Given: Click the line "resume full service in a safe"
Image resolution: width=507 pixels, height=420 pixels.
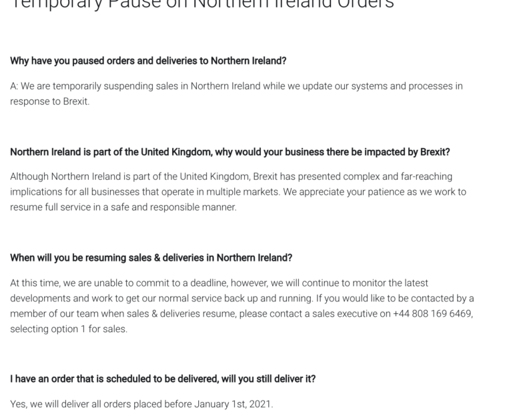Looking at the screenshot, I should pos(123,207).
